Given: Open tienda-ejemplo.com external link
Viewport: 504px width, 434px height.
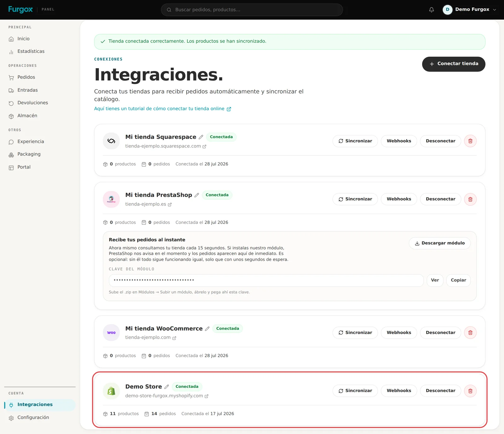Looking at the screenshot, I should point(151,338).
